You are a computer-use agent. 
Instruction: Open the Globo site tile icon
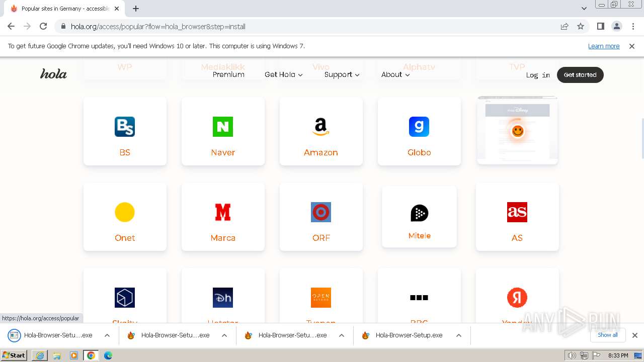pos(419,127)
